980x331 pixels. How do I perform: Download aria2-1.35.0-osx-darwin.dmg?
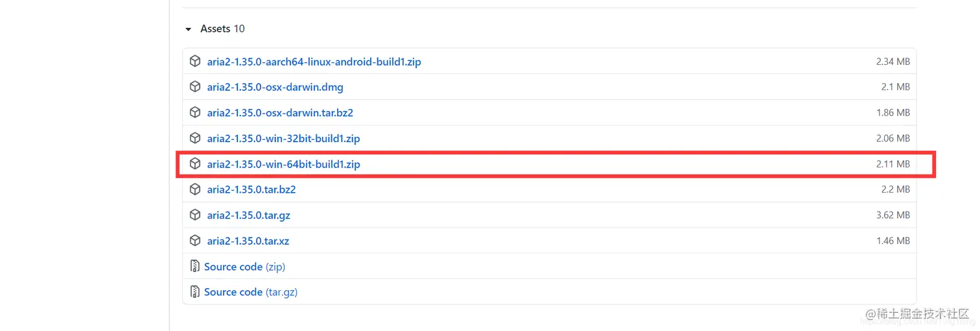pyautogui.click(x=275, y=87)
